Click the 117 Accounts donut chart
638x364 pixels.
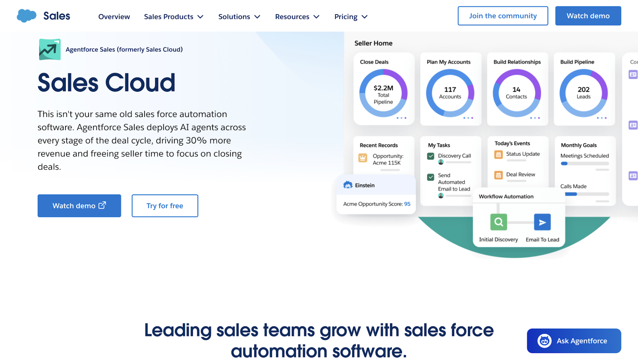coord(450,93)
